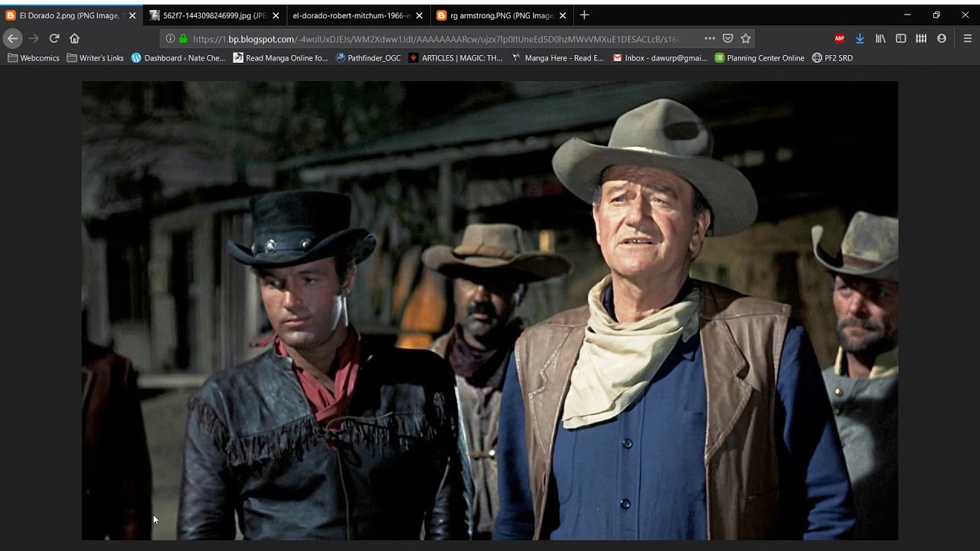Screen dimensions: 980x551
Task: Go back to the previous page
Action: (x=12, y=38)
